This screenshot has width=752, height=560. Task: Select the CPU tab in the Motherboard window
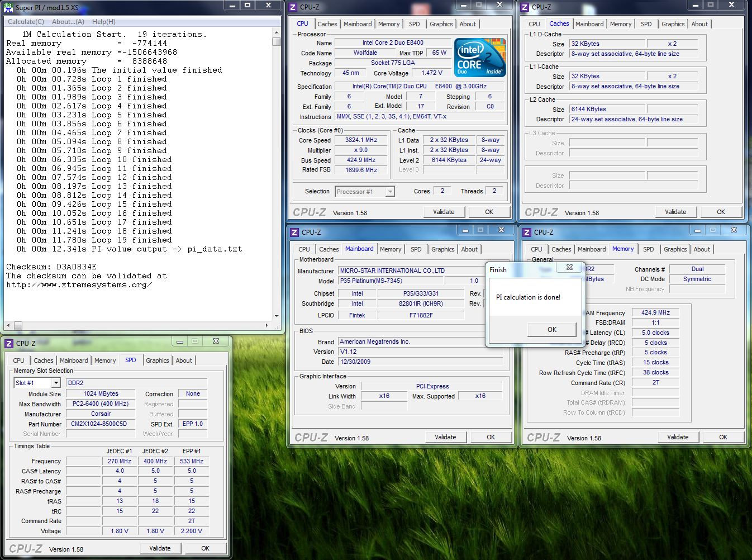click(304, 249)
